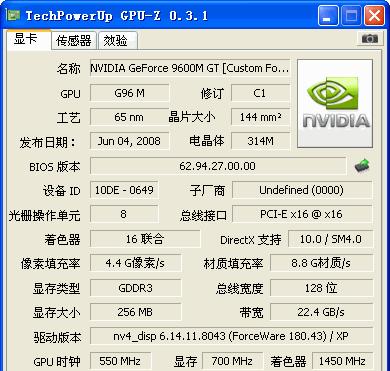Image resolution: width=390 pixels, height=371 pixels.
Task: Click the DirectX field 10.0 / SM4.0
Action: tap(331, 239)
